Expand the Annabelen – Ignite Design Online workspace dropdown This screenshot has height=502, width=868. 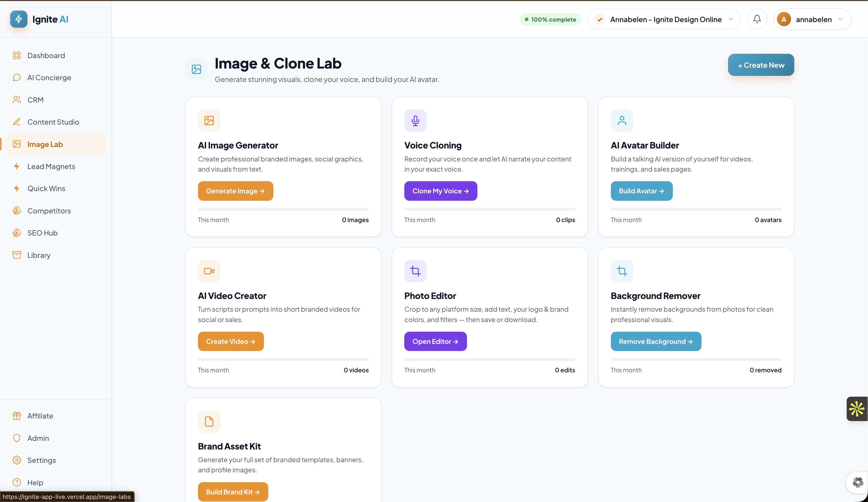[664, 19]
